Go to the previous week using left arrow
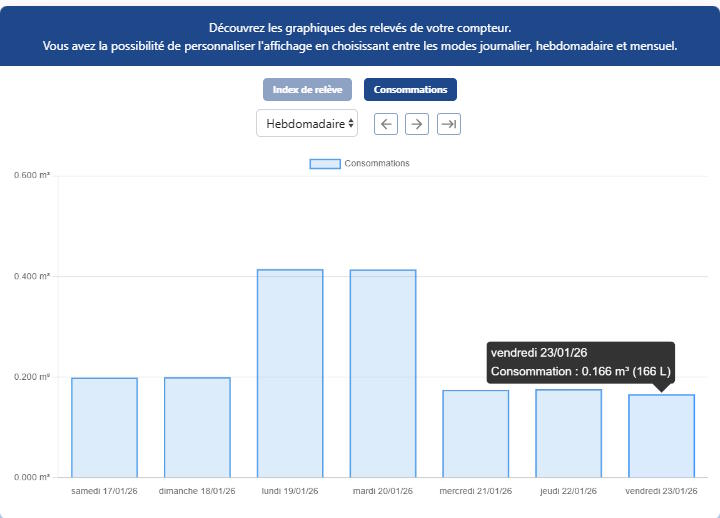The height and width of the screenshot is (518, 720). click(386, 124)
